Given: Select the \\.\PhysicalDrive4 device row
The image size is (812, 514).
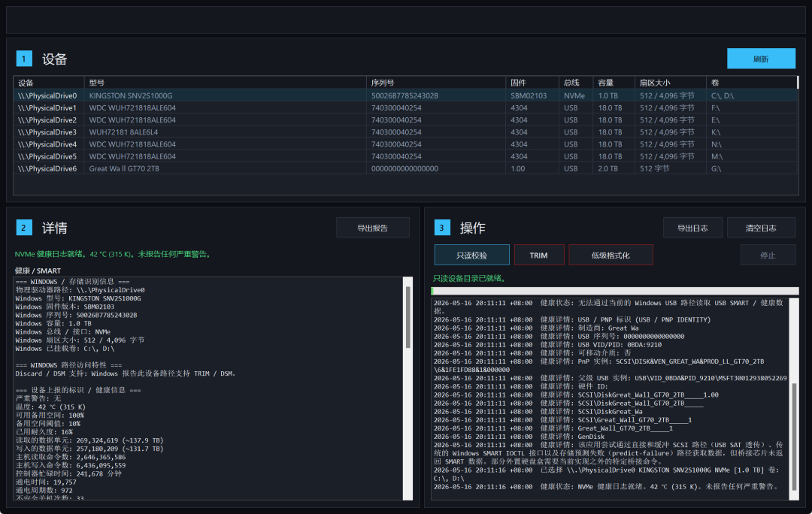Looking at the screenshot, I should pos(405,144).
